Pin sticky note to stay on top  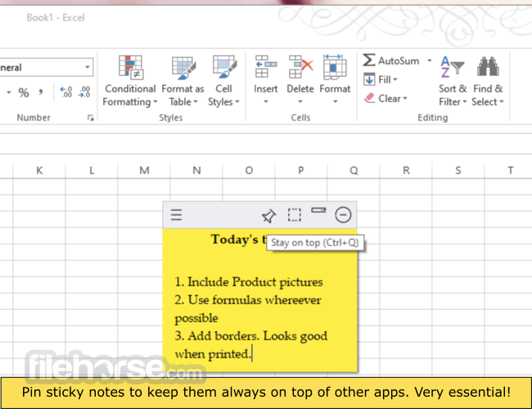(268, 216)
